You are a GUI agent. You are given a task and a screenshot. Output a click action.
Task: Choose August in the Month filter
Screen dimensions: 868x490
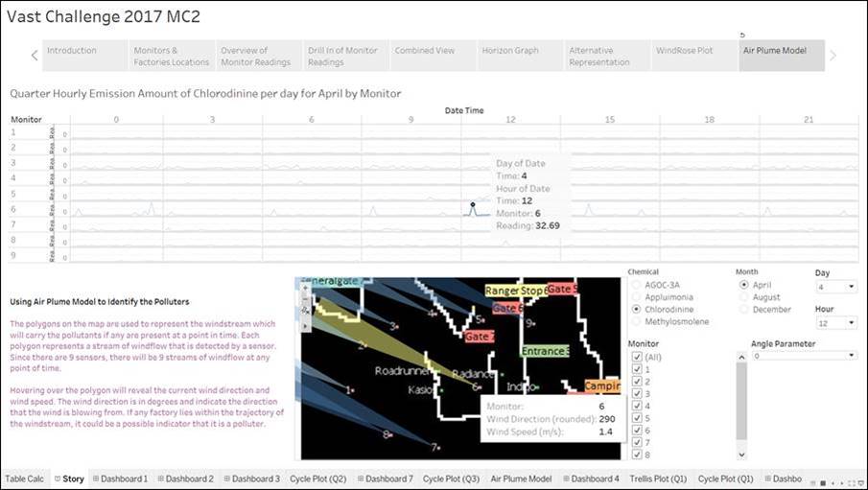pos(741,297)
